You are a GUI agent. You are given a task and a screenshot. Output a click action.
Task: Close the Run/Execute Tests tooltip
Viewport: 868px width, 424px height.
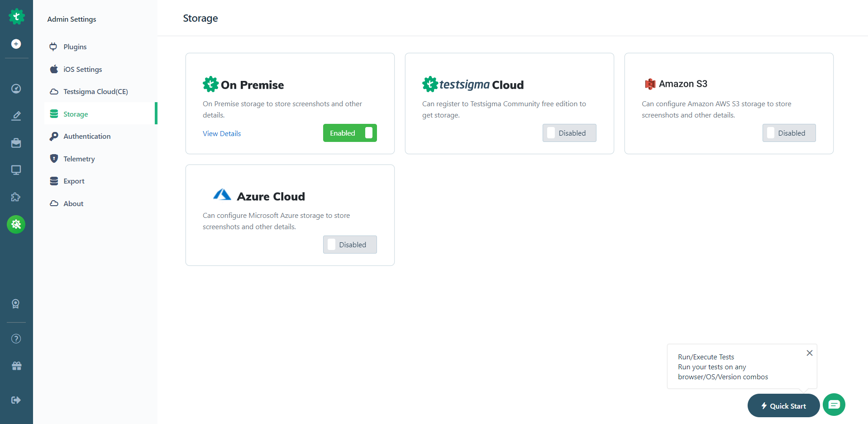[x=810, y=353]
